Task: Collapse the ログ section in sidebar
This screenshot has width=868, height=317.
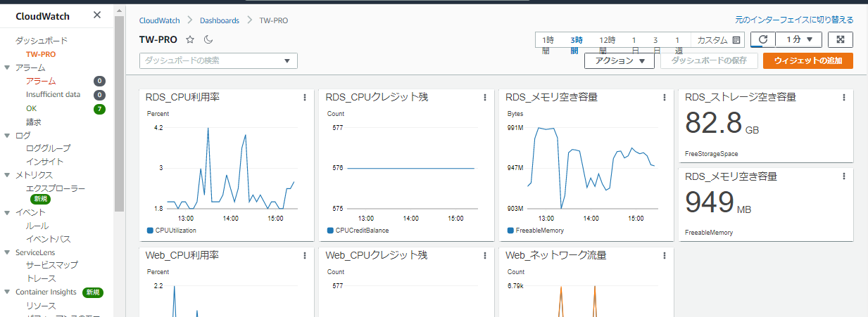Action: tap(7, 136)
